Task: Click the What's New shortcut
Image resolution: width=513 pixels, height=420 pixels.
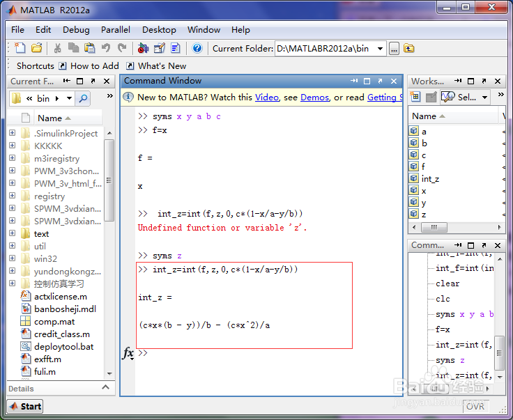Action: 162,66
